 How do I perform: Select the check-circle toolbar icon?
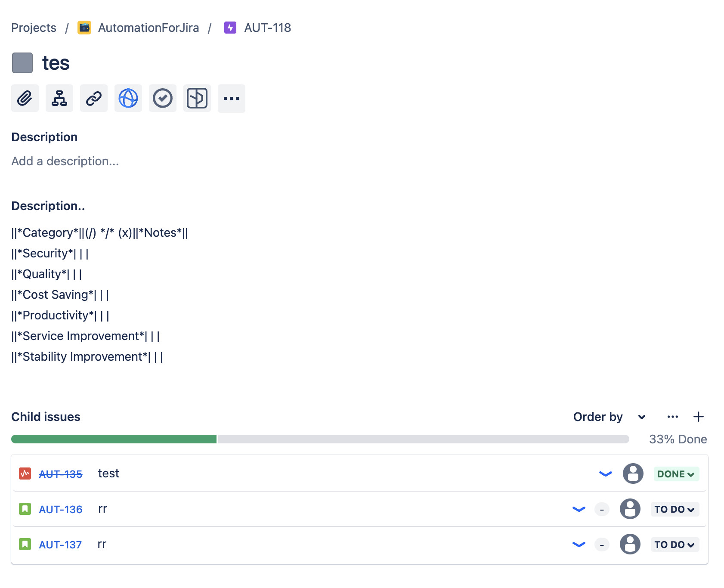[162, 98]
